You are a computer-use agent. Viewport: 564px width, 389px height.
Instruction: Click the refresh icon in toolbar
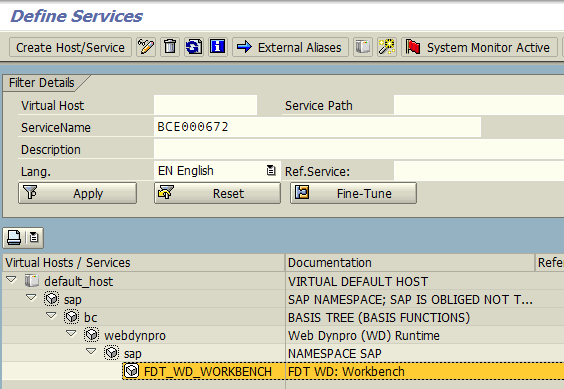tap(194, 47)
